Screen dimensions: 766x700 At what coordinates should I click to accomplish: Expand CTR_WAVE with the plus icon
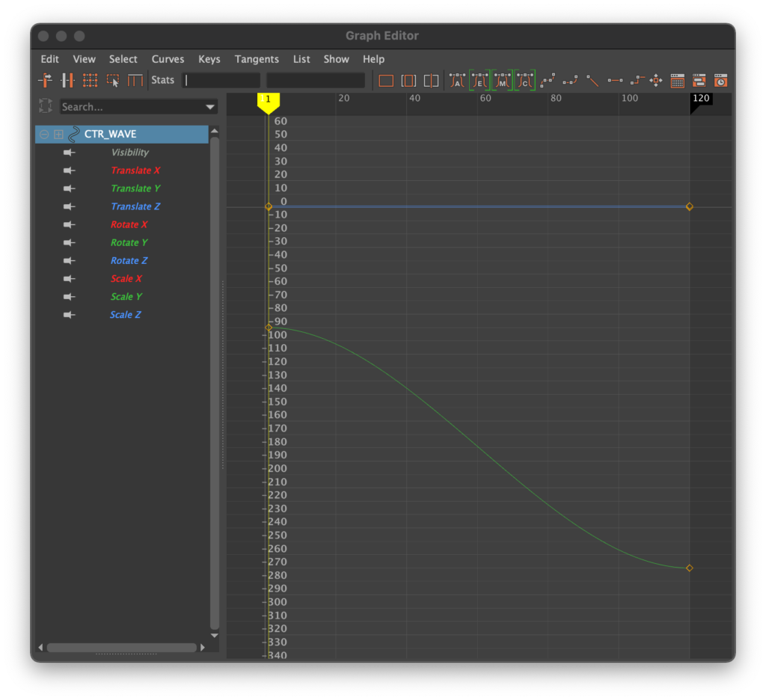pyautogui.click(x=58, y=135)
